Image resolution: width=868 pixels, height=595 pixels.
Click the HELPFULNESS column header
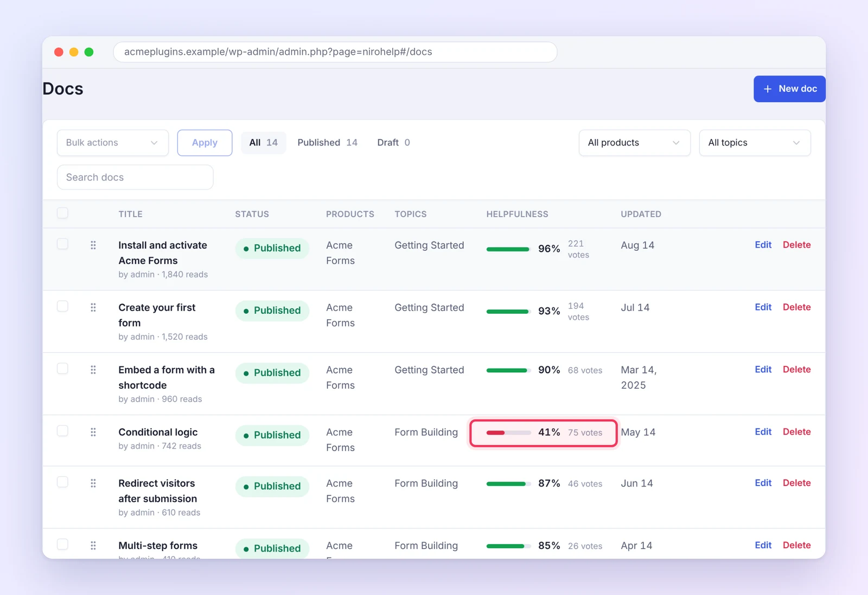[x=517, y=214]
